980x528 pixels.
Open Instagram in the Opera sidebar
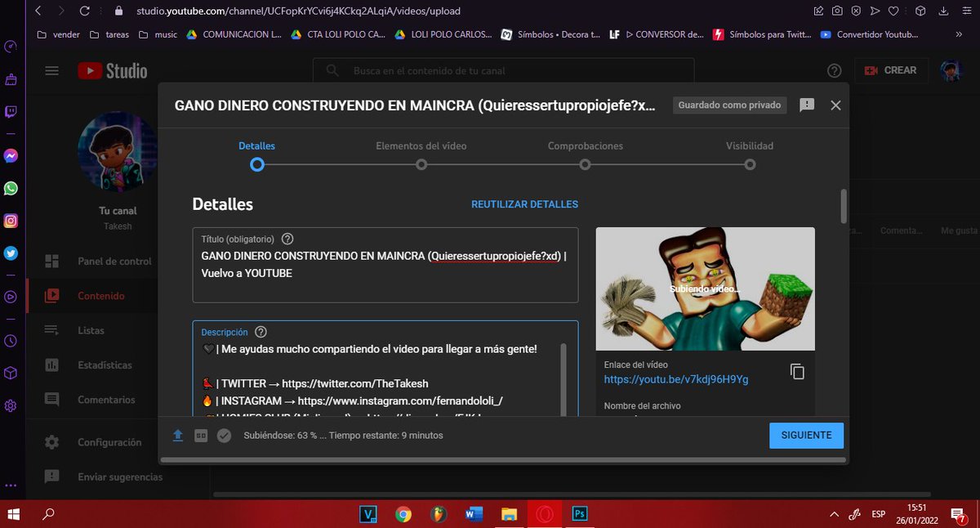(11, 221)
